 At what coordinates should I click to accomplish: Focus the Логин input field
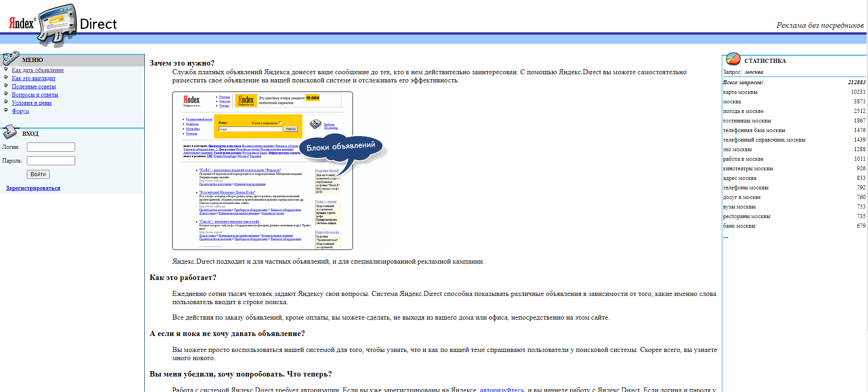click(x=51, y=147)
